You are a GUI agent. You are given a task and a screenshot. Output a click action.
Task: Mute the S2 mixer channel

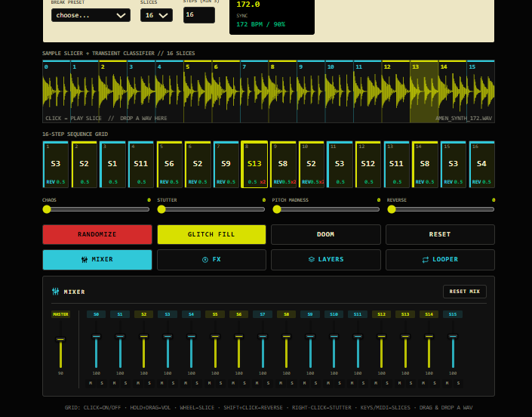138,383
